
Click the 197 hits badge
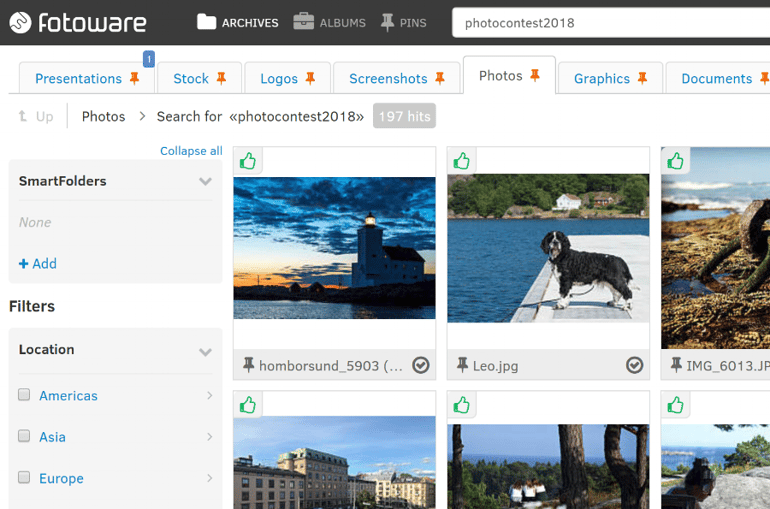[404, 116]
